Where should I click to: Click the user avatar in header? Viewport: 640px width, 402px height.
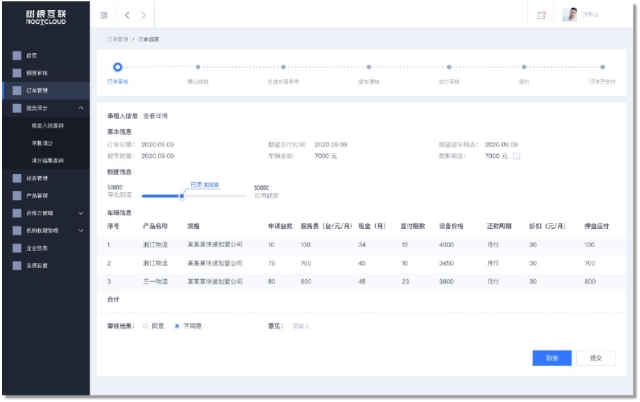point(571,16)
